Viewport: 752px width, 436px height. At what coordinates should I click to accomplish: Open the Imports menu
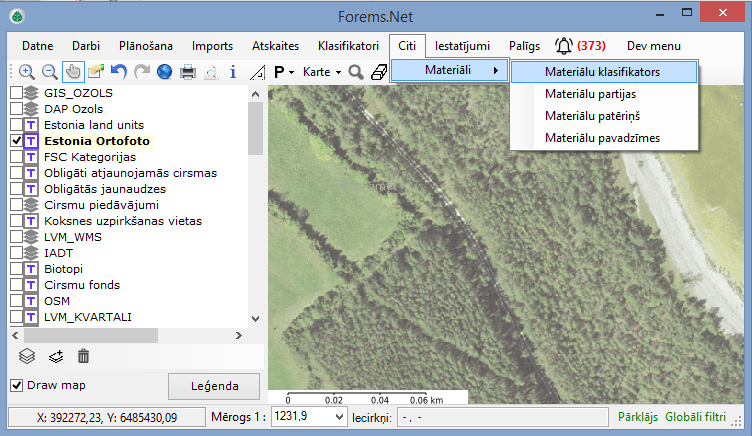pos(212,46)
